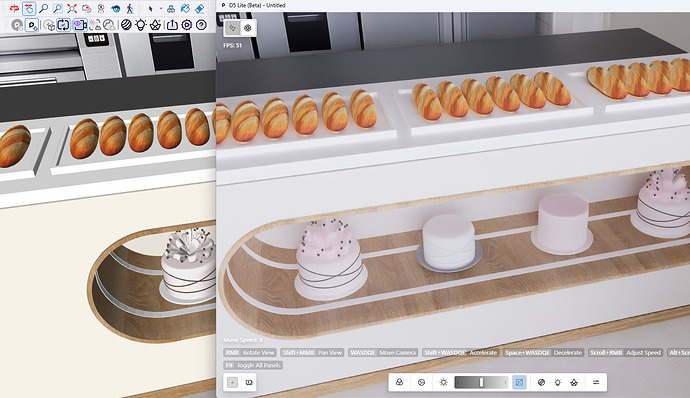The image size is (690, 398).
Task: Click the WASDQE Move Camera hint
Action: [383, 353]
